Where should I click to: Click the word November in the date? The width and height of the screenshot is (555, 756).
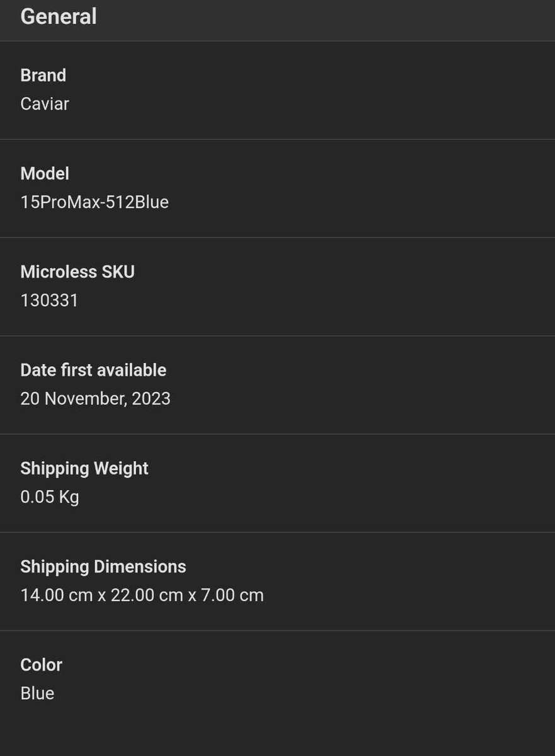[x=86, y=399]
